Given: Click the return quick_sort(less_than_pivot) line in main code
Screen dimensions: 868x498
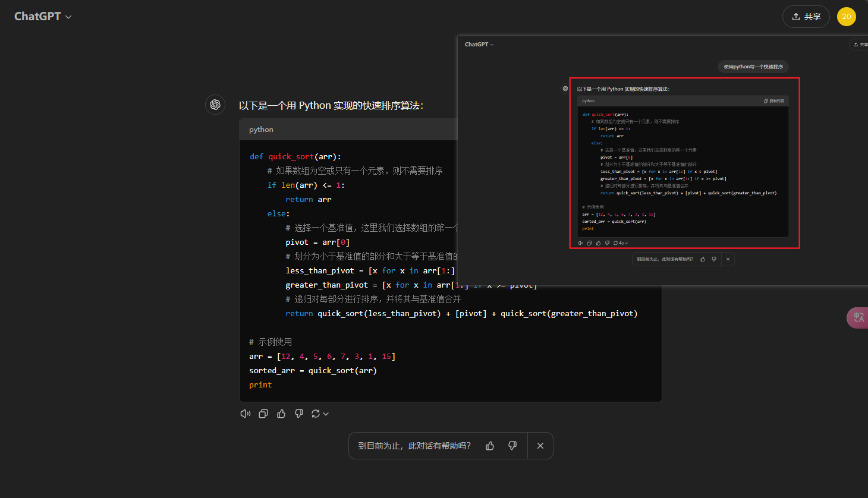Looking at the screenshot, I should (461, 314).
